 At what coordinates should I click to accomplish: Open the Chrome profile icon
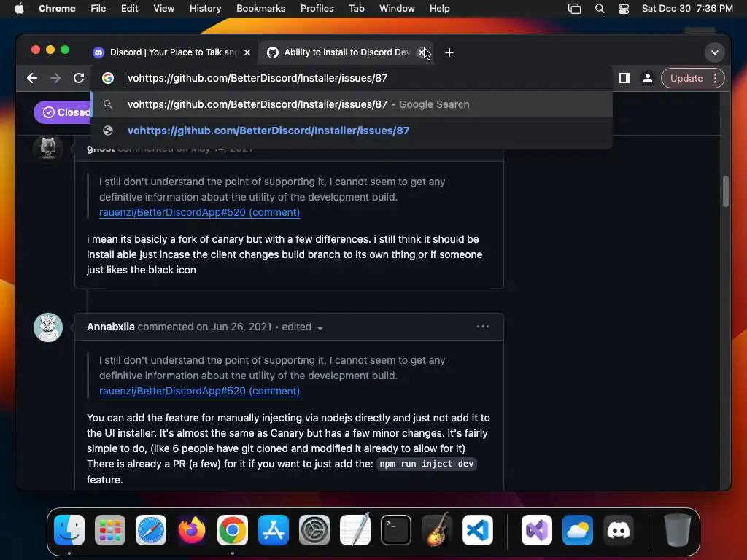tap(648, 78)
